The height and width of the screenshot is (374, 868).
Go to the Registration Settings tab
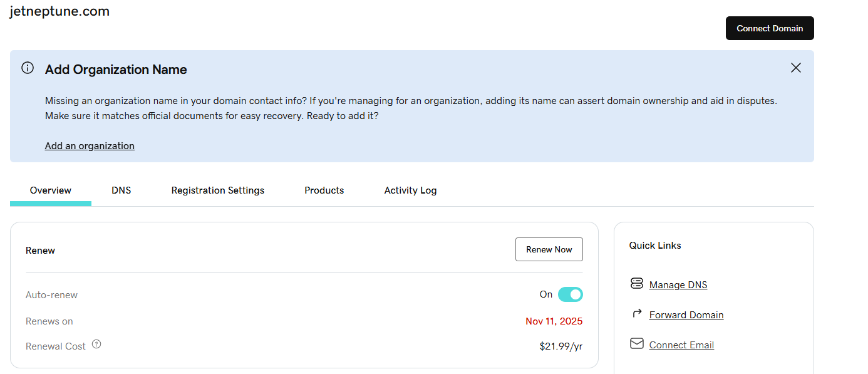click(218, 190)
